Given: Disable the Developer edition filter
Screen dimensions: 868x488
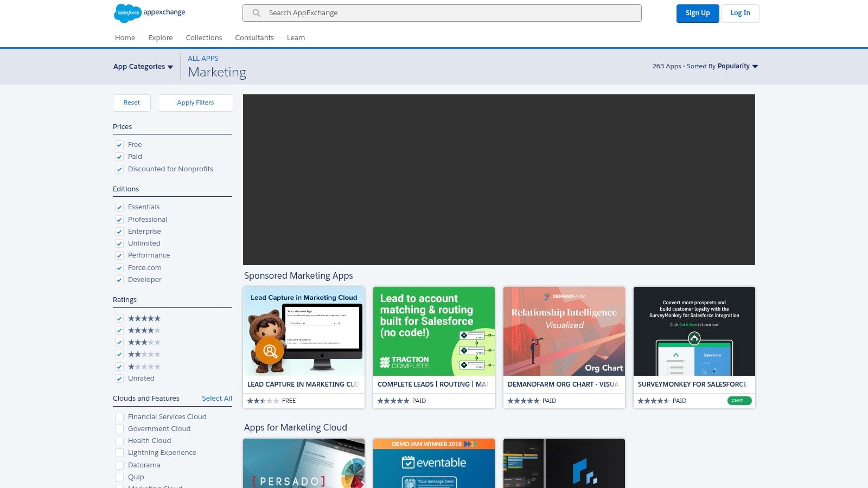Looking at the screenshot, I should [119, 280].
